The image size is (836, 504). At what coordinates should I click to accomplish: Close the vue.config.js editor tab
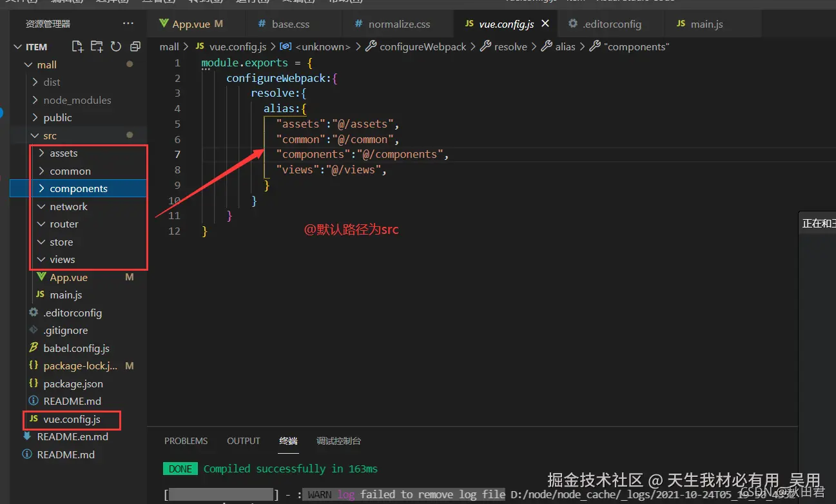point(545,24)
